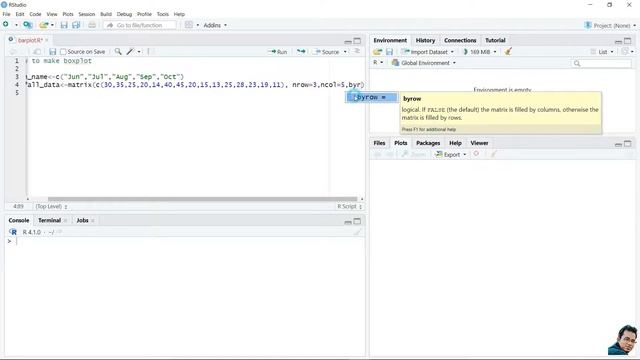Screen dimensions: 640x360
Task: Focus the Go to file/function field
Action: 140,25
